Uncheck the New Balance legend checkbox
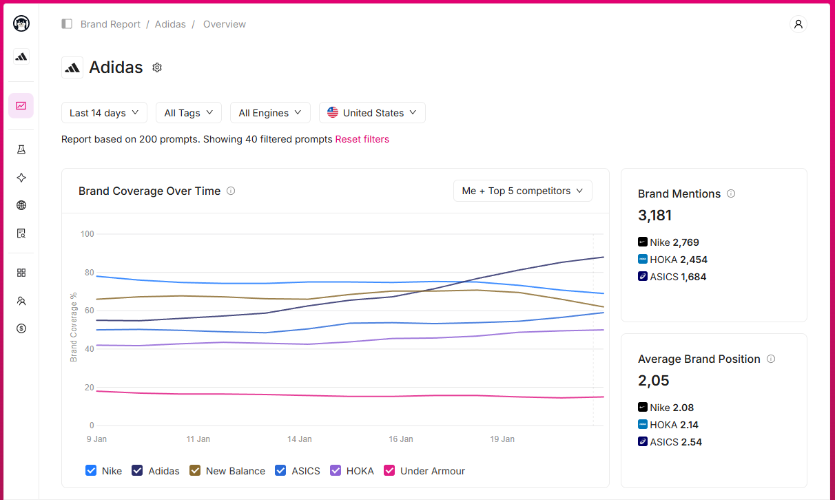 (x=195, y=471)
